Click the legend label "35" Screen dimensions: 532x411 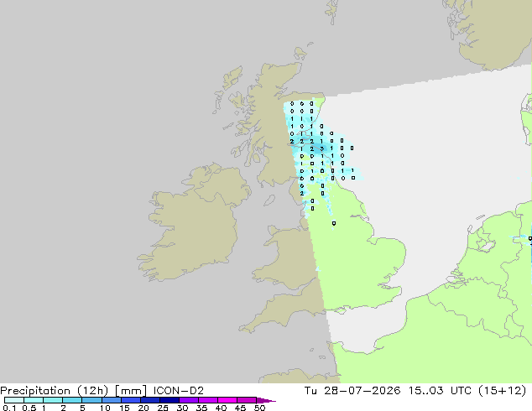click(x=201, y=408)
